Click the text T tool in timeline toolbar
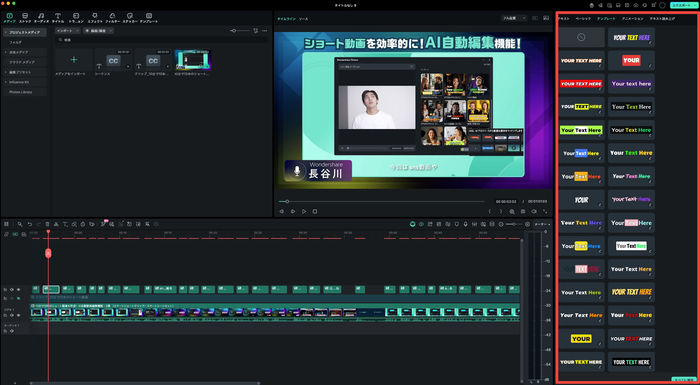The image size is (700, 385). coord(65,224)
